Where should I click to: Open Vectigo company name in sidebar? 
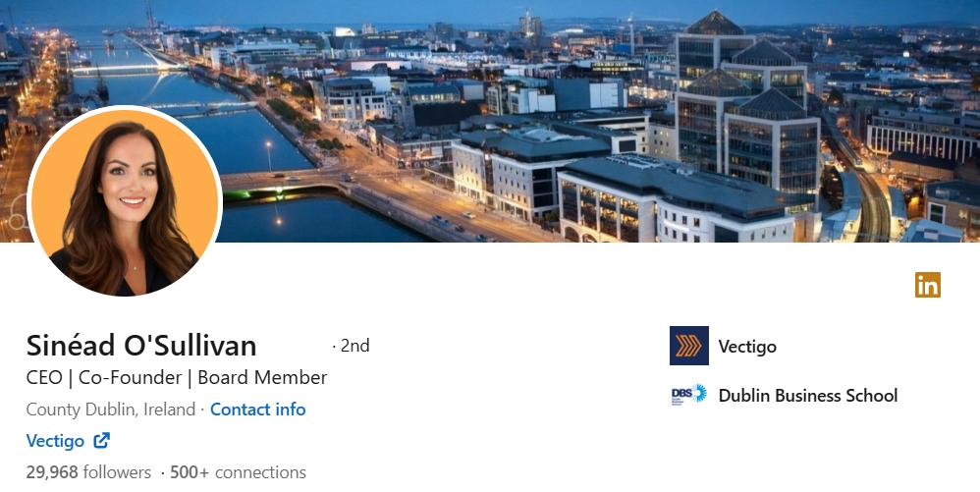[x=747, y=347]
